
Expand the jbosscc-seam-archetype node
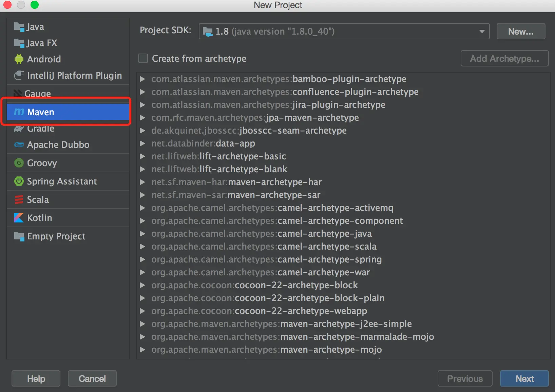pos(142,131)
